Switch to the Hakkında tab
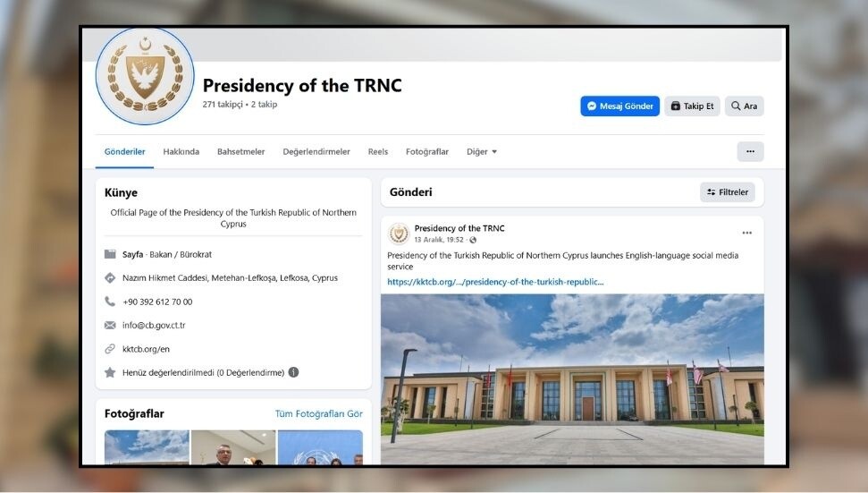This screenshot has height=493, width=868. [x=181, y=152]
